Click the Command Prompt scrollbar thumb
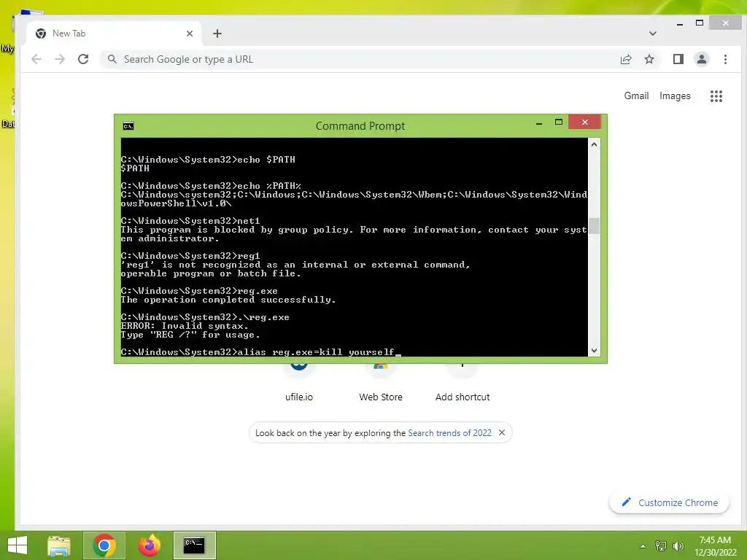 [x=594, y=226]
